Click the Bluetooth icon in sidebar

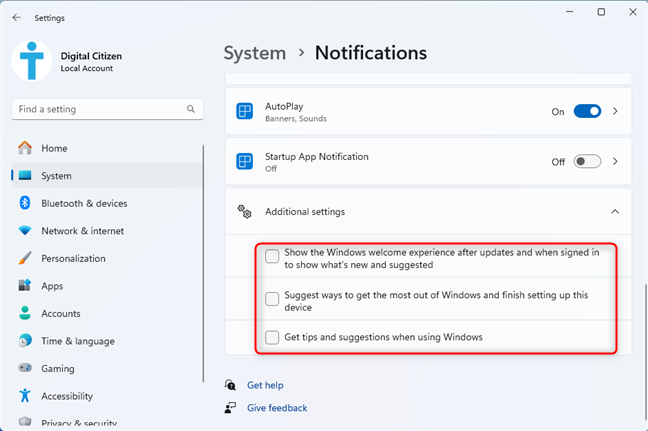click(25, 203)
